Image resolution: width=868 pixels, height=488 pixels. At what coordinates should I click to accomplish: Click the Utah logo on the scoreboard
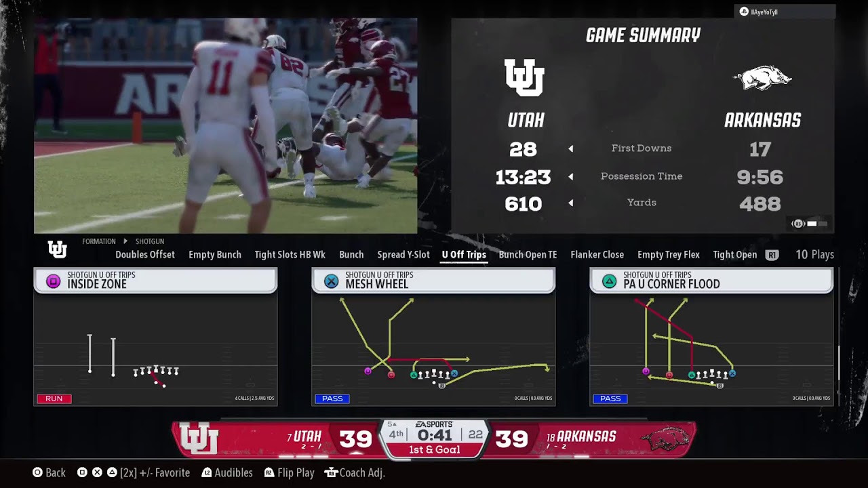[x=199, y=439]
